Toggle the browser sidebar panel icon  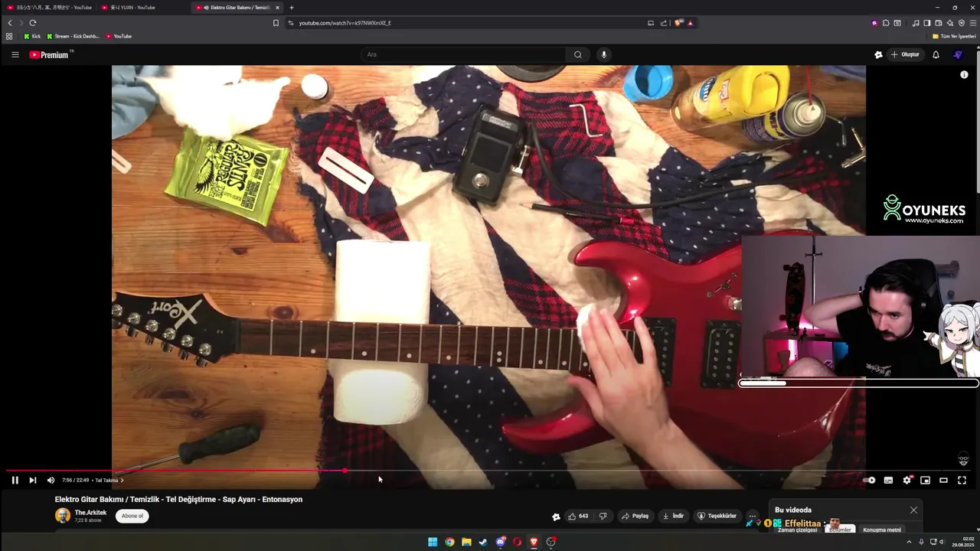point(926,23)
